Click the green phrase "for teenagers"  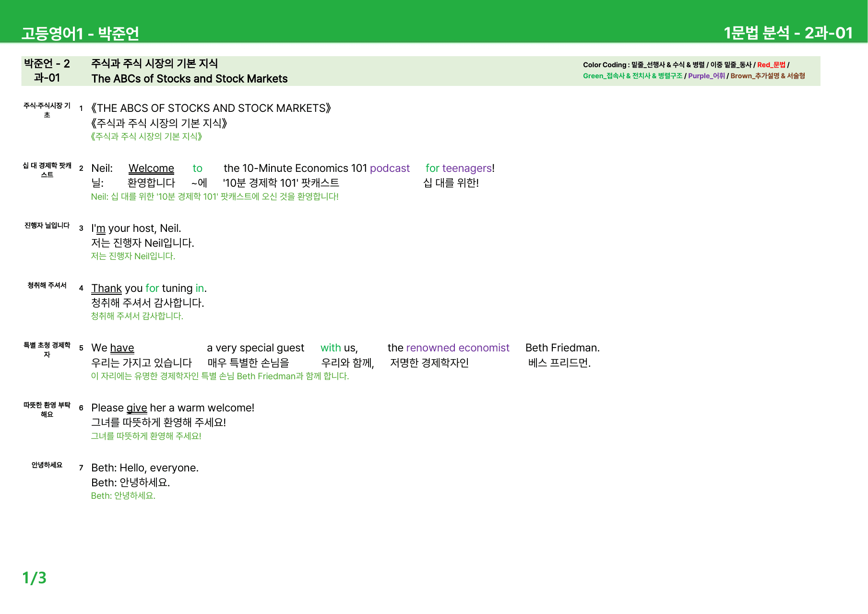coord(459,169)
